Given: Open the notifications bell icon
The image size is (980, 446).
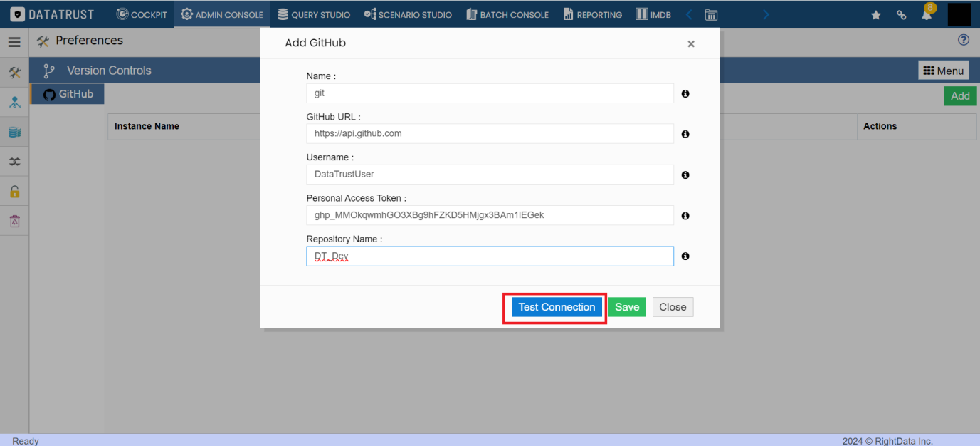Looking at the screenshot, I should coord(927,14).
